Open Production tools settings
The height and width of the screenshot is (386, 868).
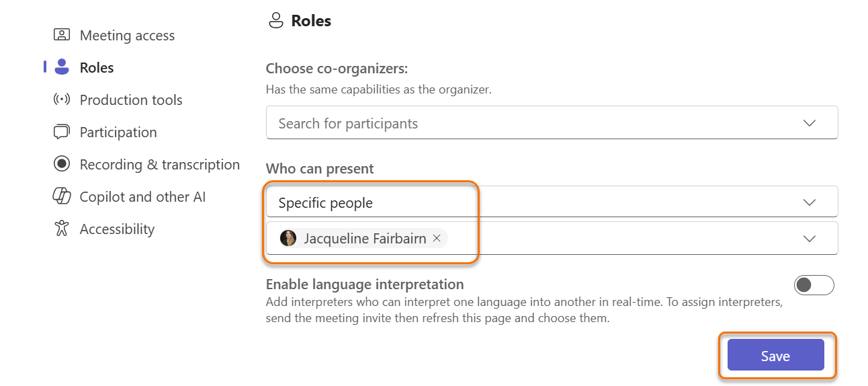coord(131,100)
